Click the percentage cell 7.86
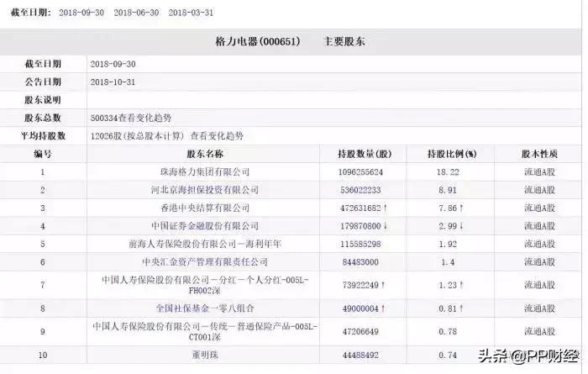This screenshot has width=588, height=374. tap(448, 208)
